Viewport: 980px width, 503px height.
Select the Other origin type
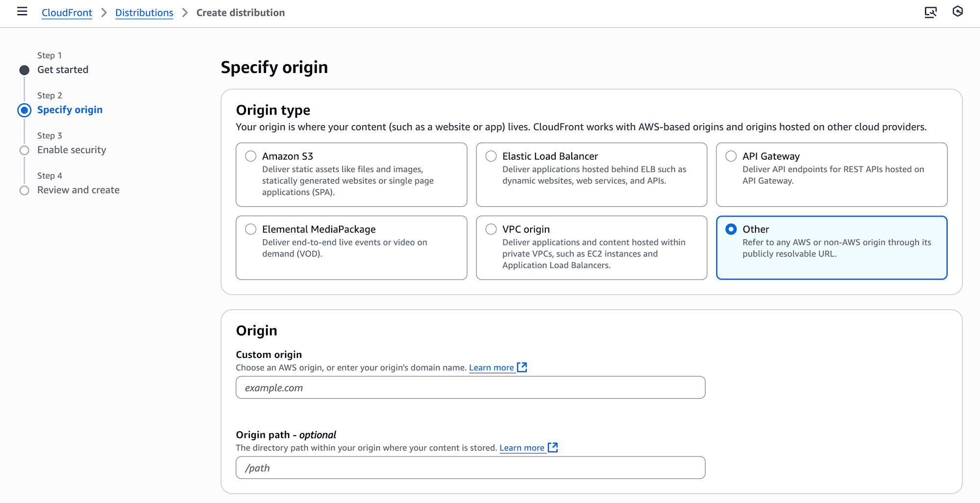[x=731, y=229]
